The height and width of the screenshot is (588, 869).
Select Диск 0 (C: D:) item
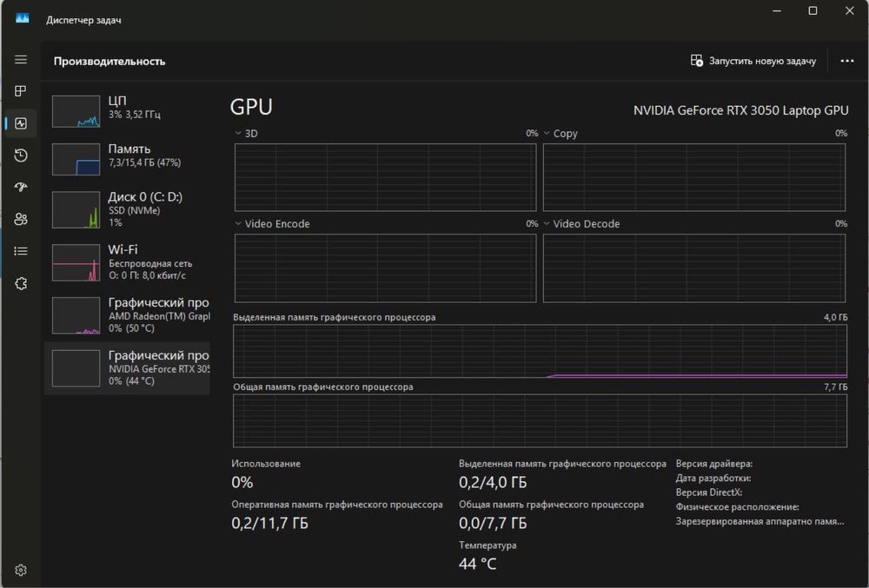[x=128, y=208]
